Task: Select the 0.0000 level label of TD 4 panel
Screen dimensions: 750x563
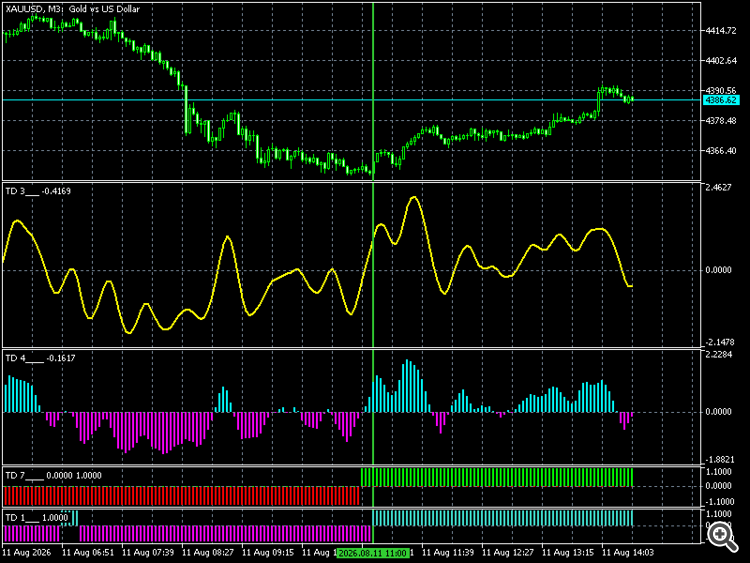Action: click(x=718, y=412)
